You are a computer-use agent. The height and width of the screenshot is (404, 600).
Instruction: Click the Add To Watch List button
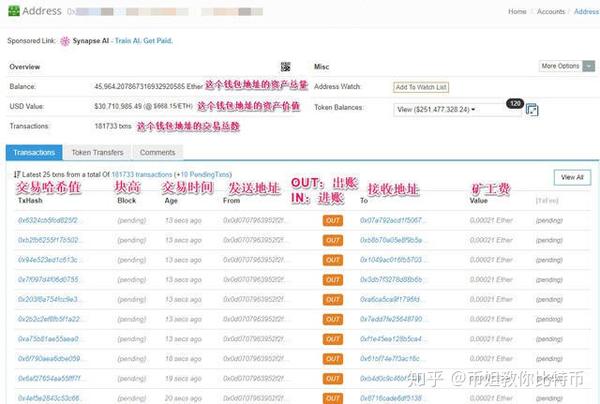(421, 87)
